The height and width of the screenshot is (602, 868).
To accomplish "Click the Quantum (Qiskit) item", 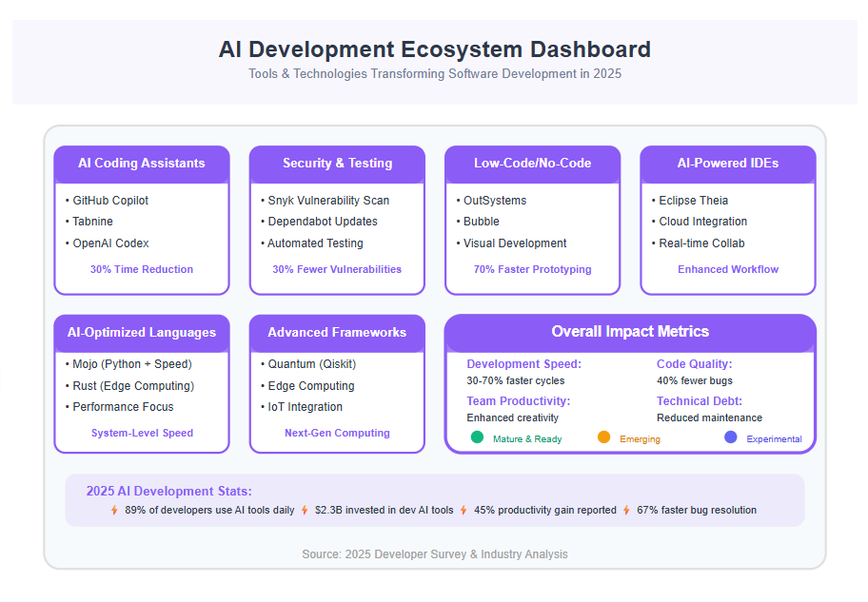I will (x=308, y=364).
